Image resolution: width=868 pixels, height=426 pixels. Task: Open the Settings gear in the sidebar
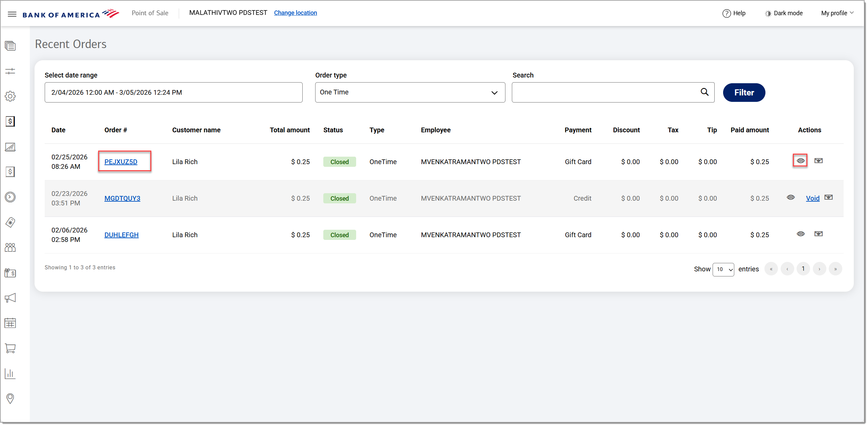(10, 96)
